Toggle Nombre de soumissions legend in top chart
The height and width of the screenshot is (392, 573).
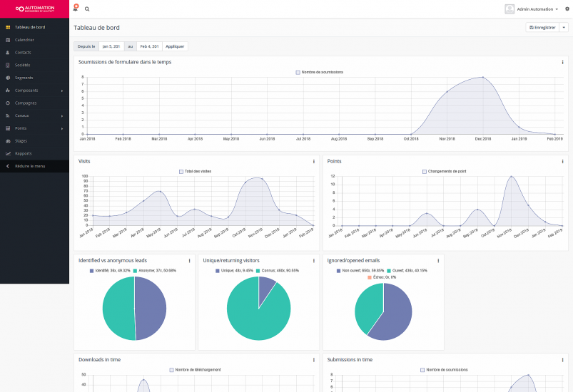click(x=320, y=72)
